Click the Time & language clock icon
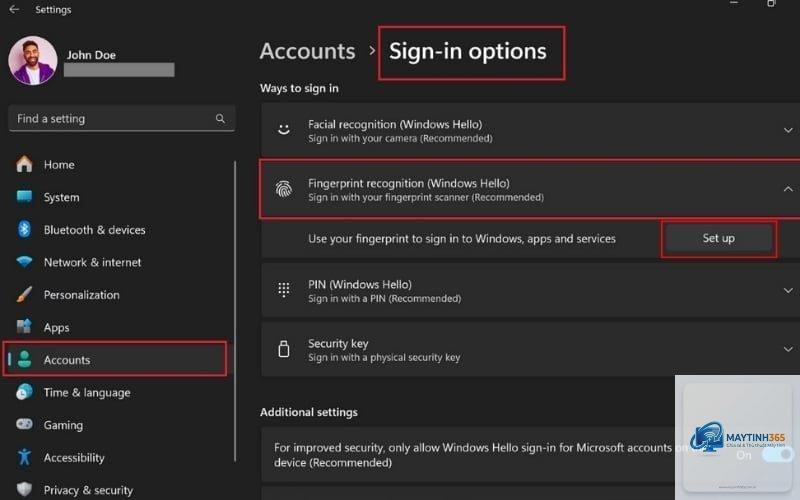Viewport: 800px width, 500px height. (x=24, y=392)
